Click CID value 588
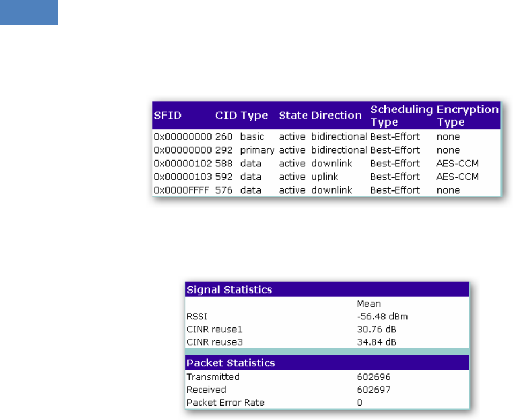The width and height of the screenshot is (513, 420). [x=224, y=163]
